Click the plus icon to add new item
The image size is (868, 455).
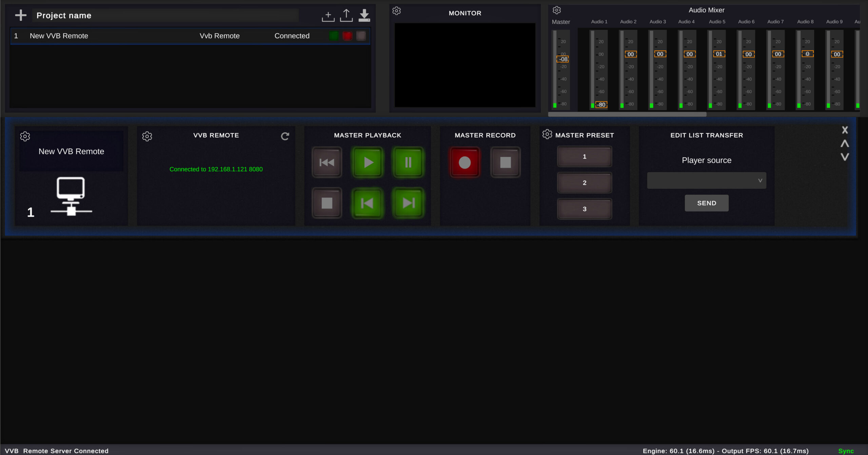(x=21, y=15)
